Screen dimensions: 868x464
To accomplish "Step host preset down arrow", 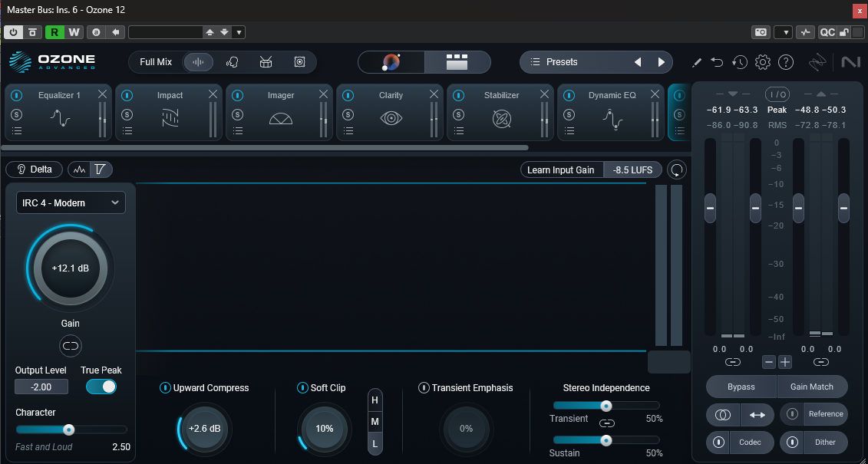I will tap(224, 33).
